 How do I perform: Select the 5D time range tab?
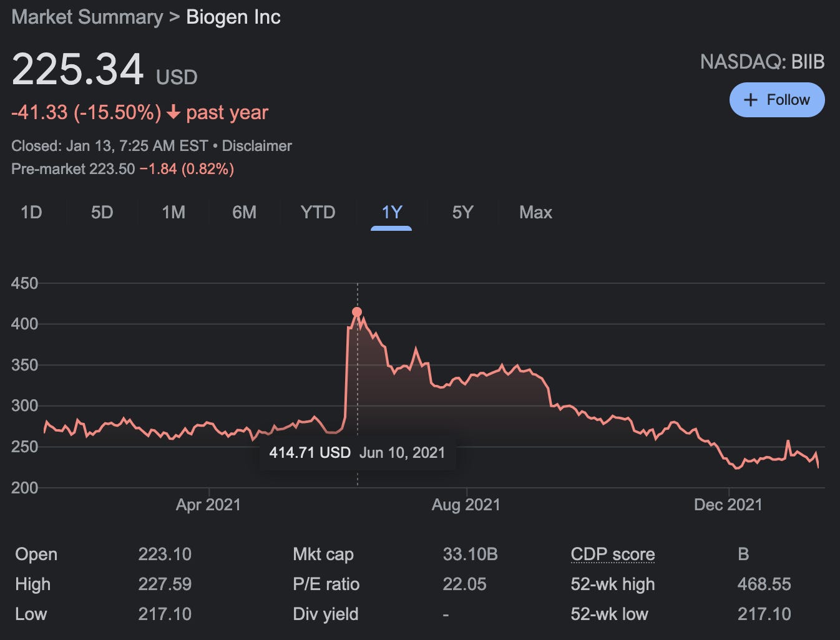click(x=102, y=213)
